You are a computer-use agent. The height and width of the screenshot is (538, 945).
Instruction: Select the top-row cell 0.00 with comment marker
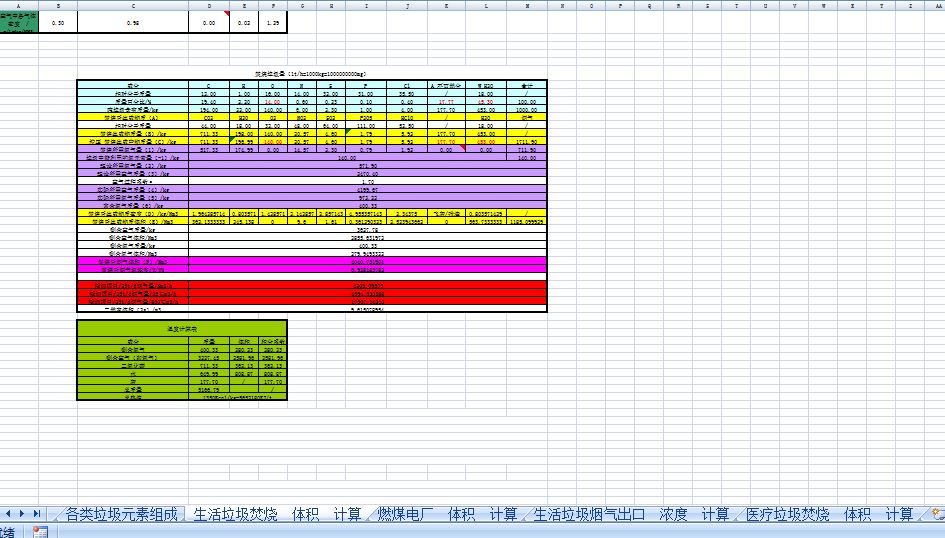click(x=209, y=22)
